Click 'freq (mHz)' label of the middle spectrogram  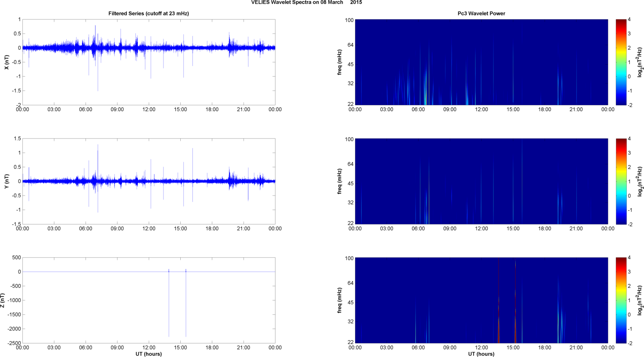click(340, 181)
